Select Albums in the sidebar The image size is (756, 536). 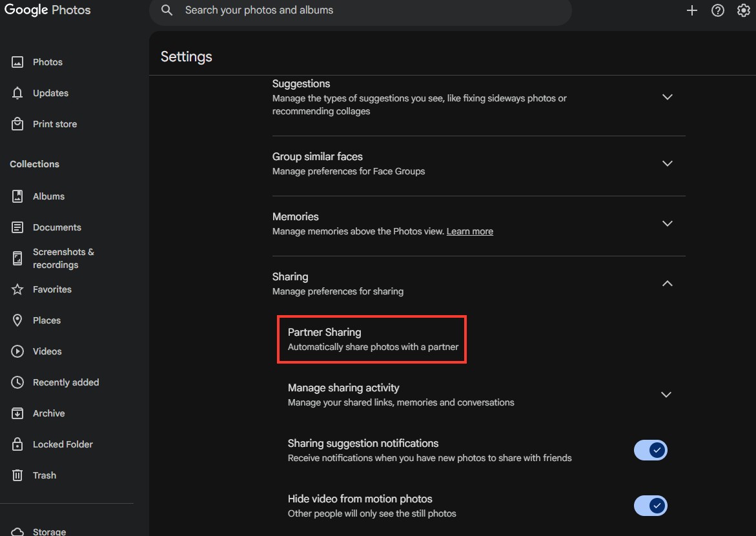(x=48, y=196)
